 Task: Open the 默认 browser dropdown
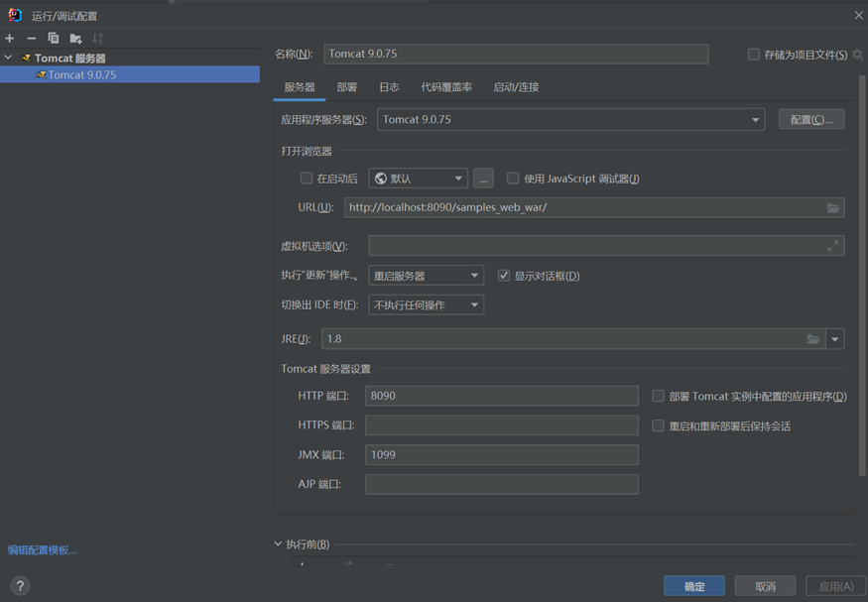coord(418,179)
